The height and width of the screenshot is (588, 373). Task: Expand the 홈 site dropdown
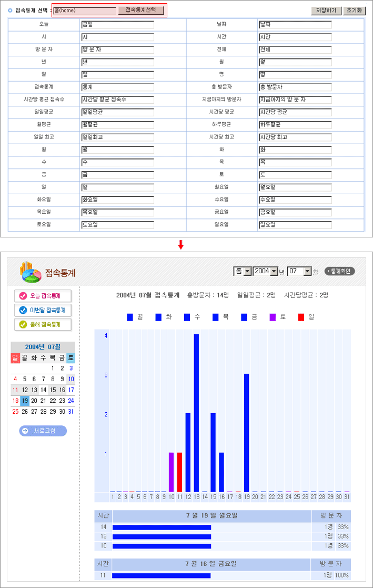[x=247, y=271]
